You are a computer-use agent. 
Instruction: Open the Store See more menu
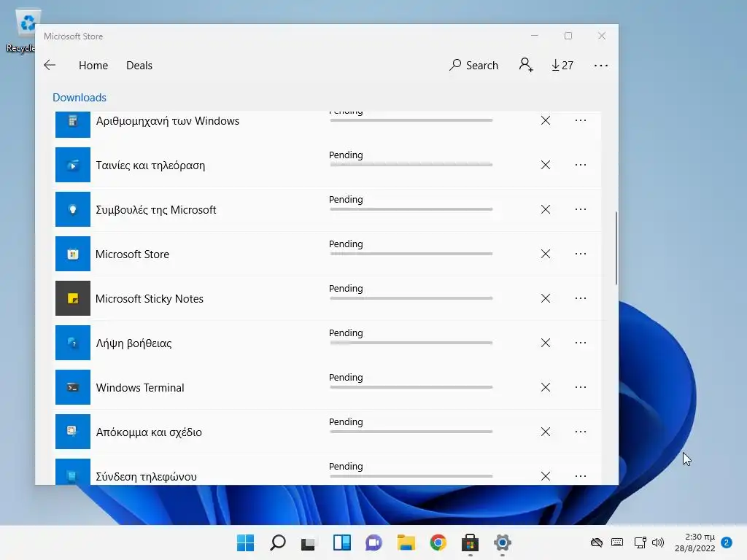(601, 66)
